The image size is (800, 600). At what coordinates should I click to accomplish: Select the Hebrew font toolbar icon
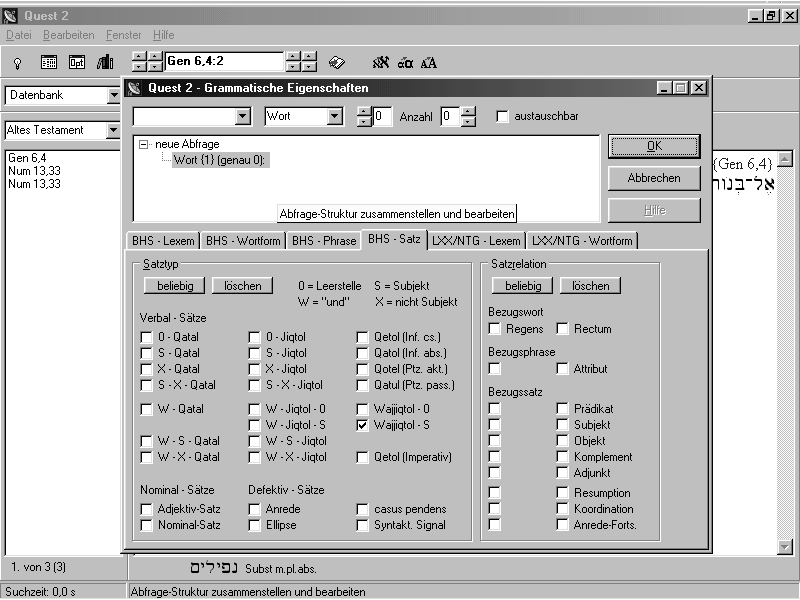click(380, 62)
